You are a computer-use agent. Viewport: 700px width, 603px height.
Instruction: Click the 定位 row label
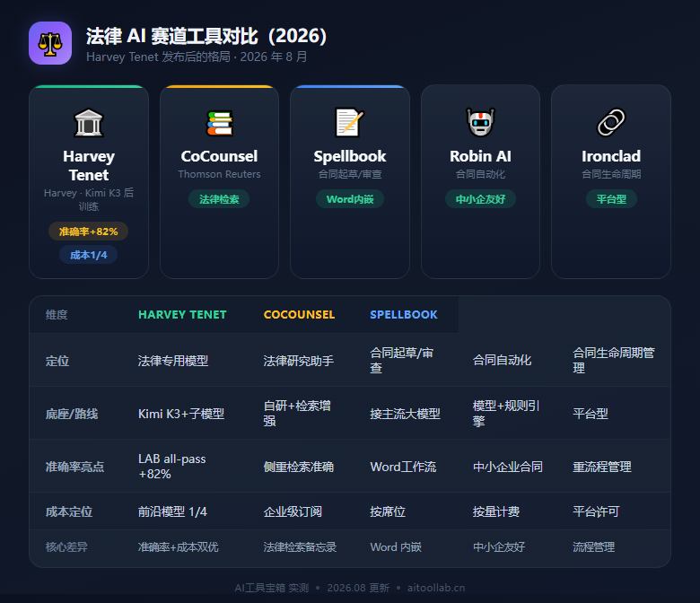(x=57, y=361)
